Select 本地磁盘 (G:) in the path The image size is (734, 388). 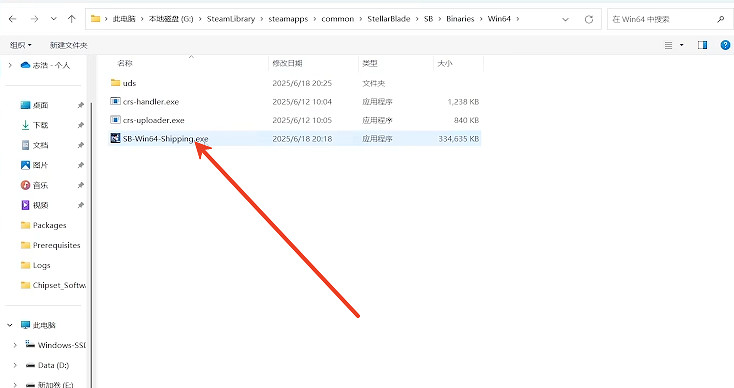click(171, 19)
